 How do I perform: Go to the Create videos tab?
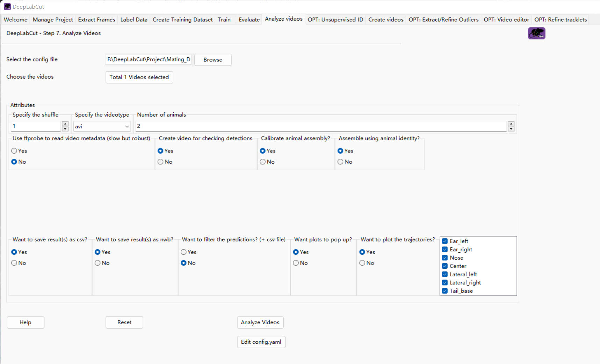(386, 20)
